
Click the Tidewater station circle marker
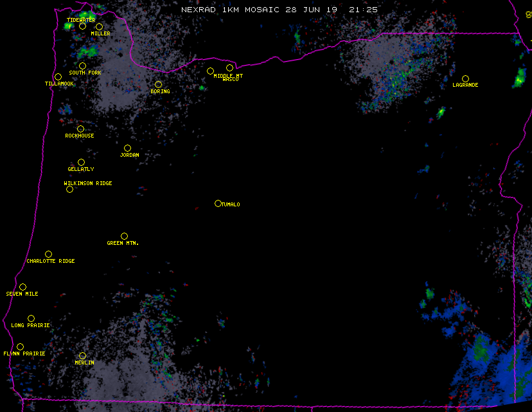(82, 26)
